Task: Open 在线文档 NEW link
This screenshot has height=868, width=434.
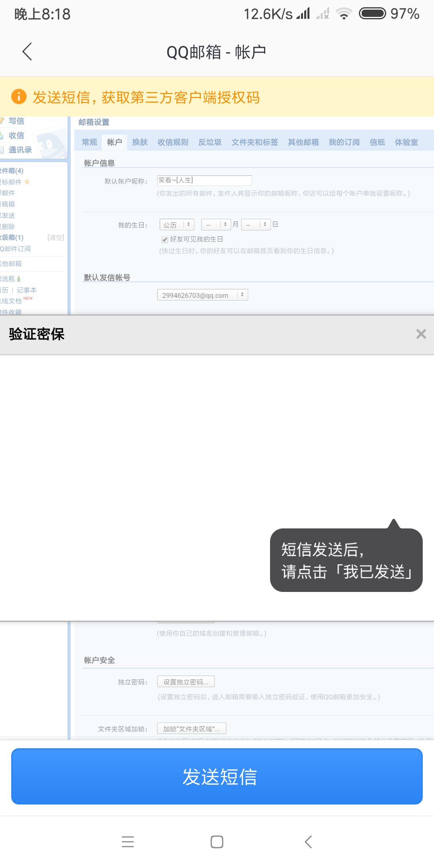Action: (x=11, y=301)
